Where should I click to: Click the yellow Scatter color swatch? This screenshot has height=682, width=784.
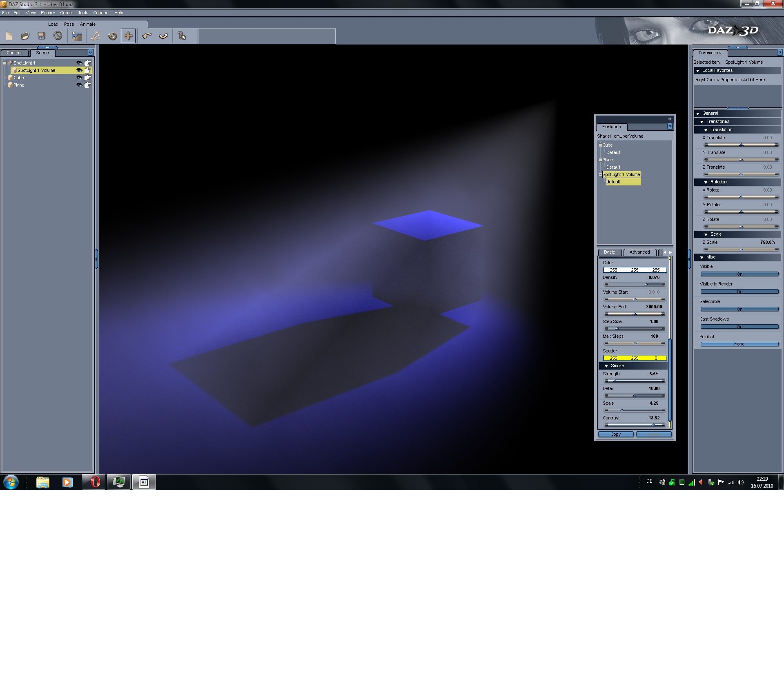[635, 358]
